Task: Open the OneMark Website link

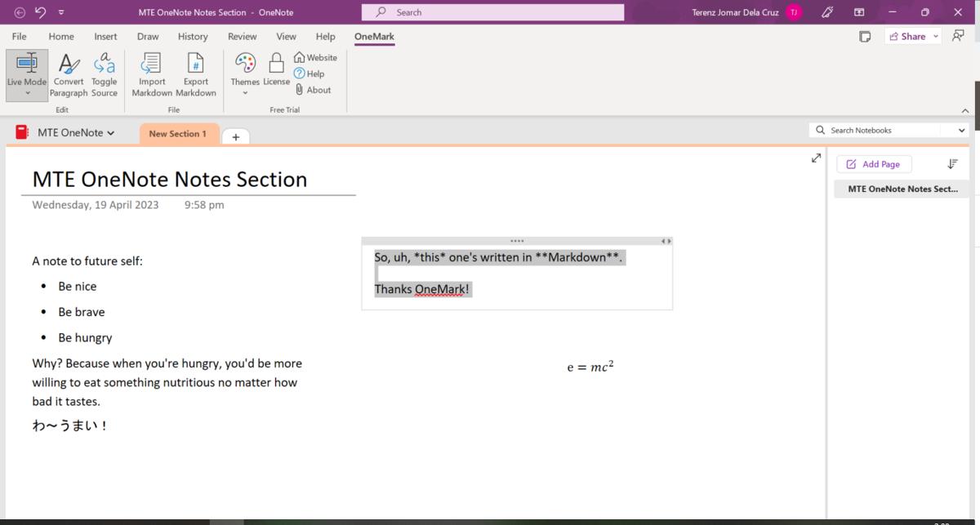Action: pos(315,57)
